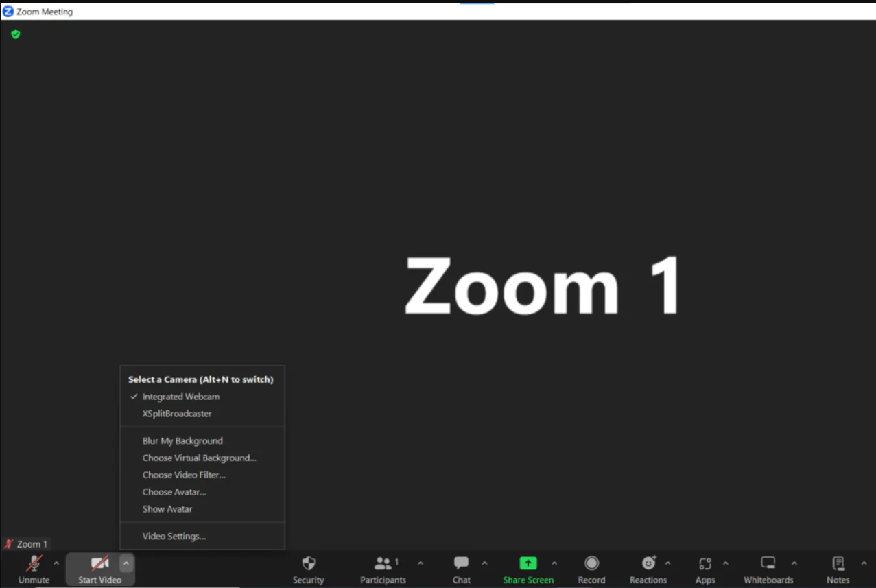Screen dimensions: 876x588
Task: Open the Reactions smiley icon
Action: (x=648, y=563)
